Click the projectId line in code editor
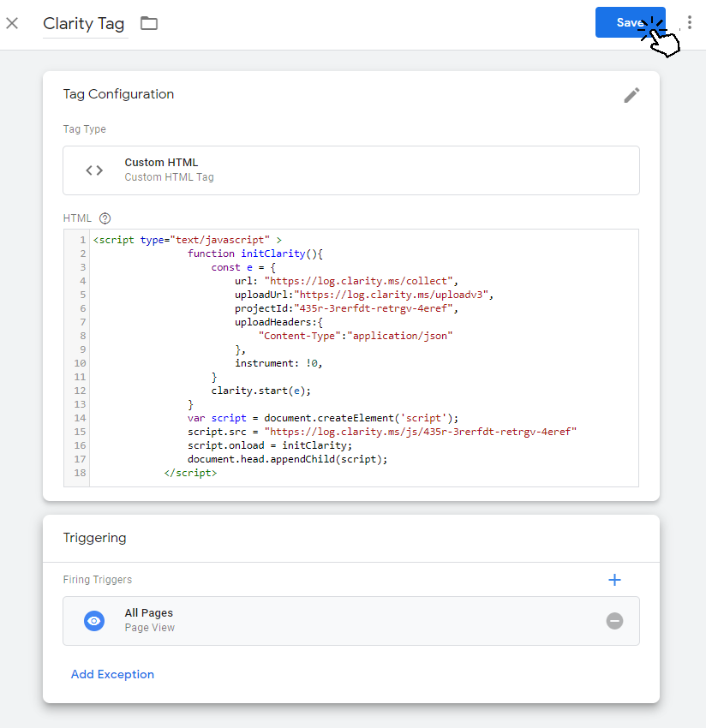 coord(346,308)
